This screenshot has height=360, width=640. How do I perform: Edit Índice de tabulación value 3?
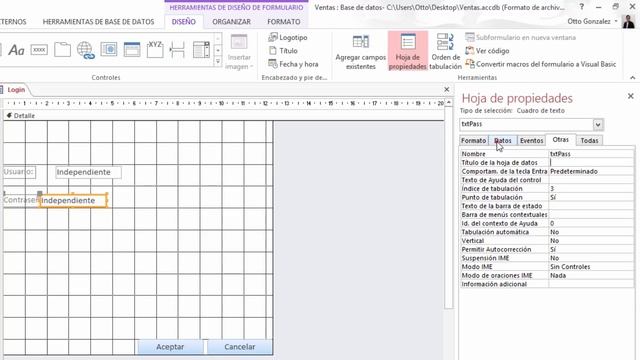tap(591, 189)
